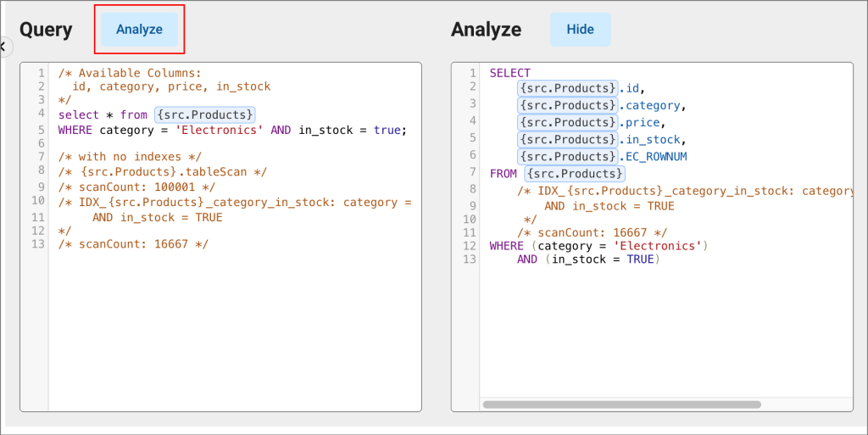This screenshot has width=868, height=435.
Task: Click the {src.Products} token before .id
Action: [x=567, y=88]
